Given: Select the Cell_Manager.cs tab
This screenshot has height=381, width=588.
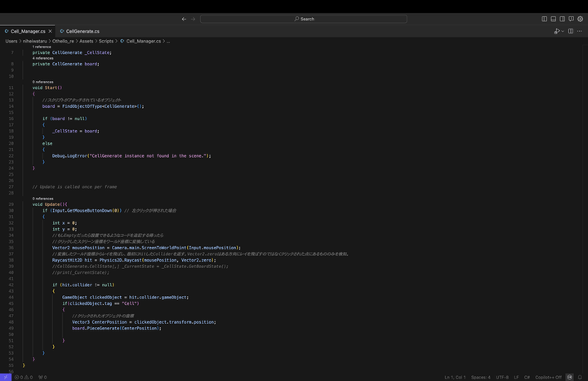Looking at the screenshot, I should coord(28,31).
